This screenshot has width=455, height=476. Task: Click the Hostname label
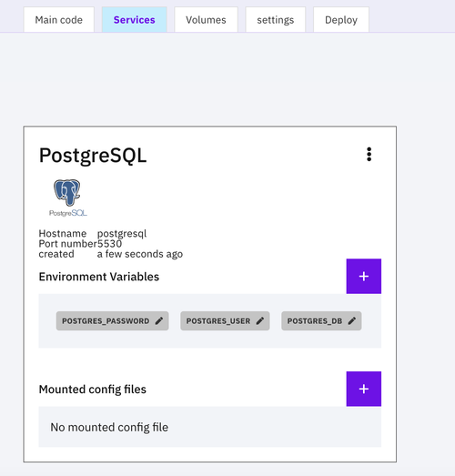click(63, 233)
